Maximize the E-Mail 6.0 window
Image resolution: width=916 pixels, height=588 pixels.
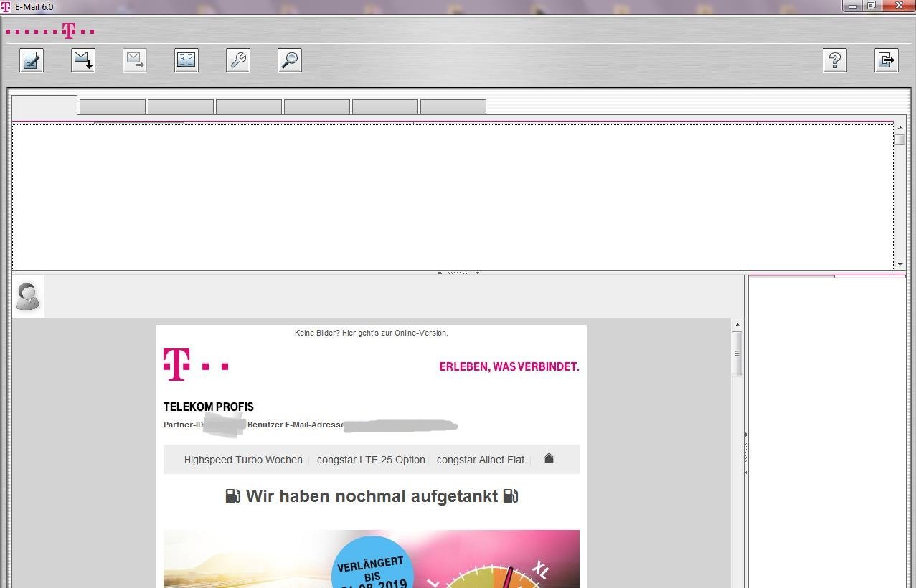pos(872,6)
